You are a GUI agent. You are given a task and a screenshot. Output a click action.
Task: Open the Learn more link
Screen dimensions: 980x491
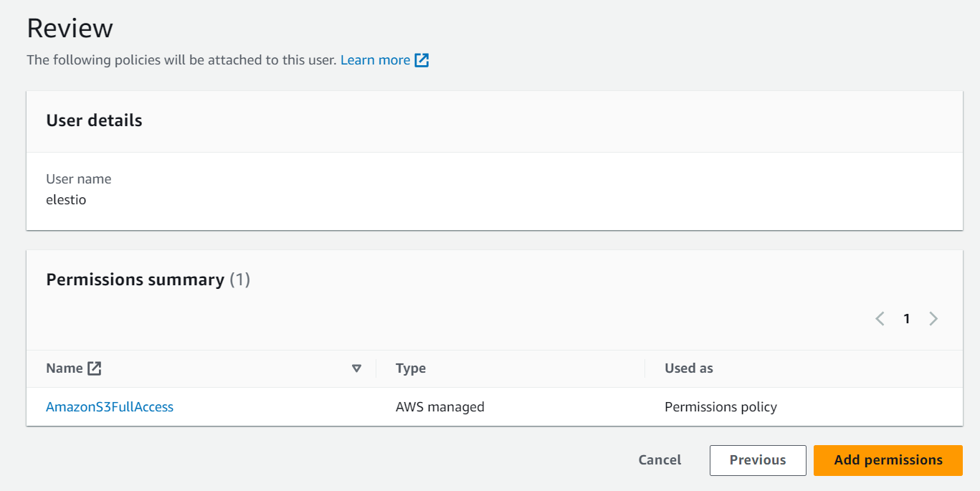tap(375, 60)
